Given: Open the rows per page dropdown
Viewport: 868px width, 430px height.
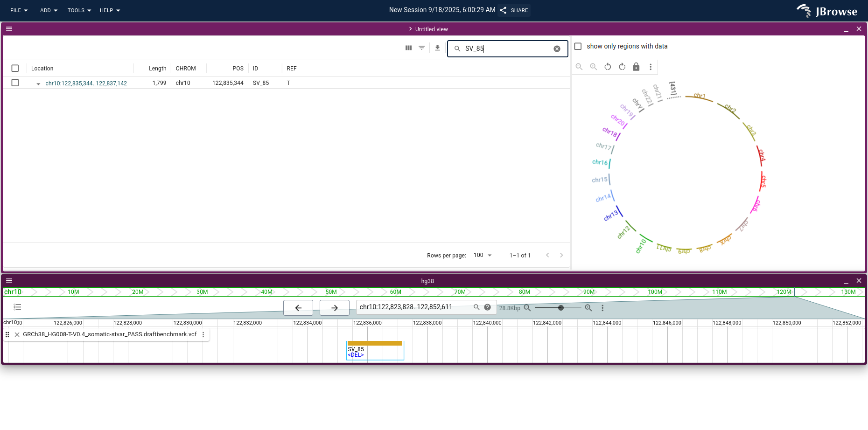Looking at the screenshot, I should pyautogui.click(x=483, y=255).
